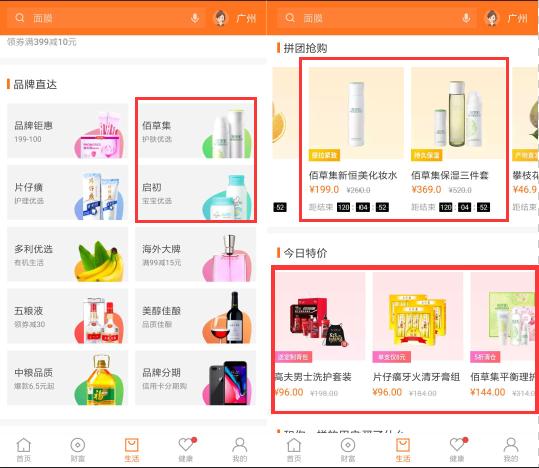The image size is (539, 468).
Task: Open 多利优选 有机生活 brand card
Action: click(x=68, y=254)
